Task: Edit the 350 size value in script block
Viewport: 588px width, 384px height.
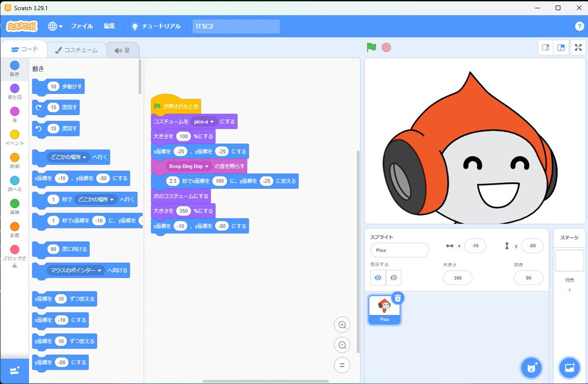Action: 184,211
